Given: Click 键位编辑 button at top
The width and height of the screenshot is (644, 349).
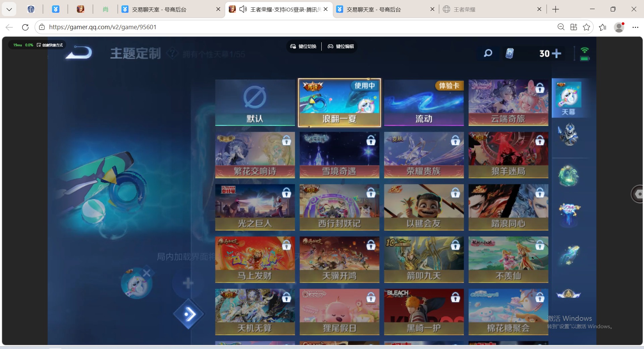Looking at the screenshot, I should point(340,46).
